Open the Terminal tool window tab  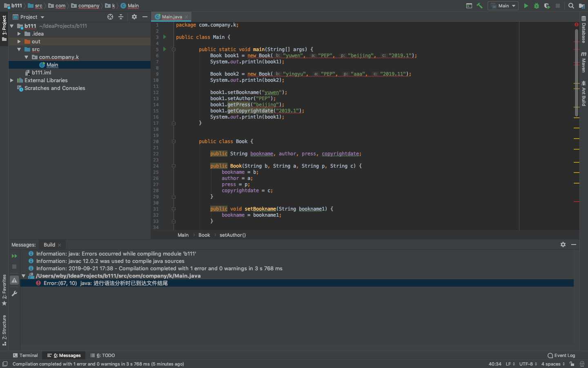[25, 355]
